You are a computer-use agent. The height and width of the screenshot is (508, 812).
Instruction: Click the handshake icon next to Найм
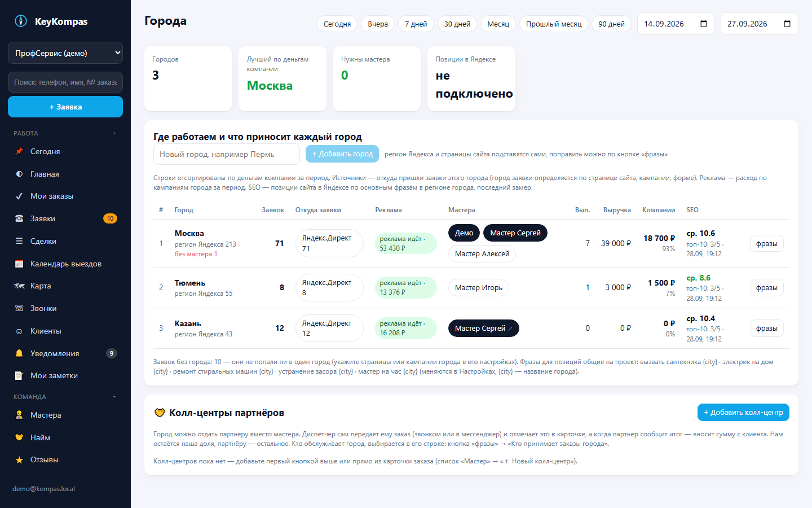[19, 437]
